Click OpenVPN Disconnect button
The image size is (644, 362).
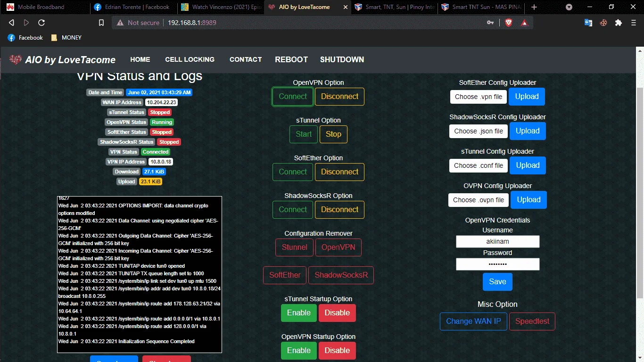coord(339,97)
